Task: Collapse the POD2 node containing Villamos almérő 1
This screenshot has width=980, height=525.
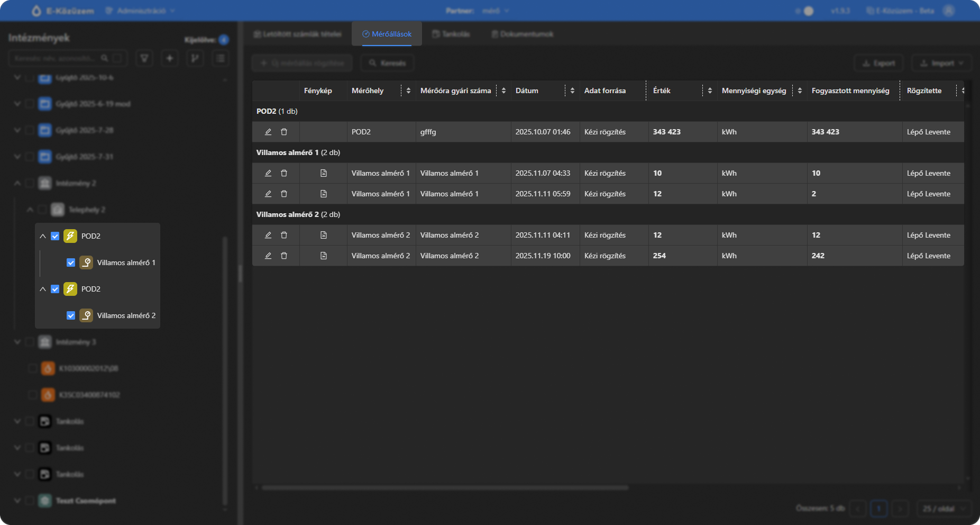Action: point(43,236)
